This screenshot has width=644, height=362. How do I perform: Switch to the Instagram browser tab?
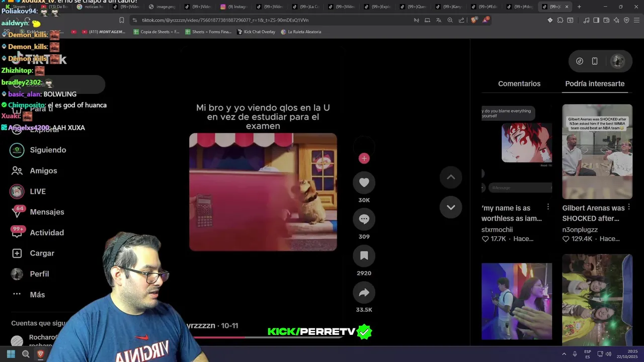click(234, 7)
